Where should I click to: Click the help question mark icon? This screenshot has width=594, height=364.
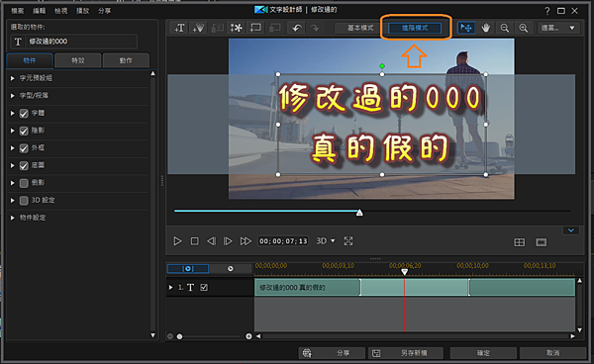(547, 11)
